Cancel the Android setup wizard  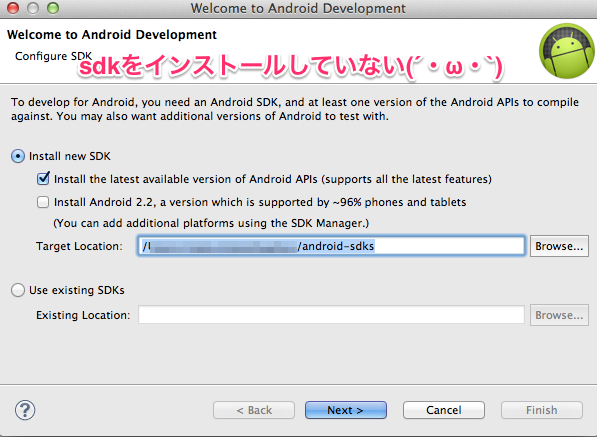[x=444, y=410]
